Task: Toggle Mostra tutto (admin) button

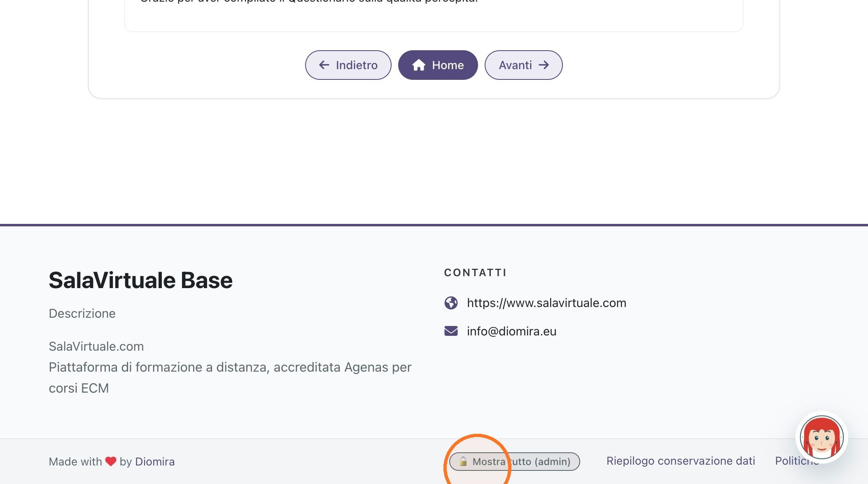Action: 514,461
